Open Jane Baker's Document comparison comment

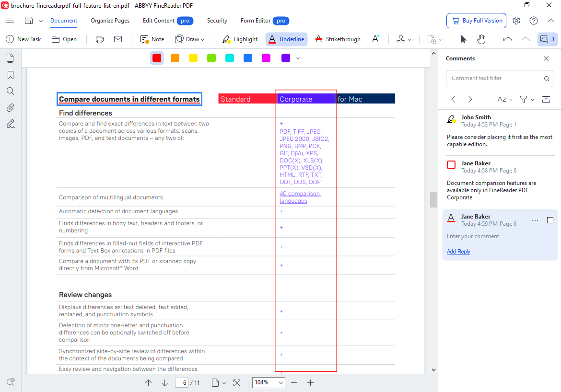click(500, 180)
